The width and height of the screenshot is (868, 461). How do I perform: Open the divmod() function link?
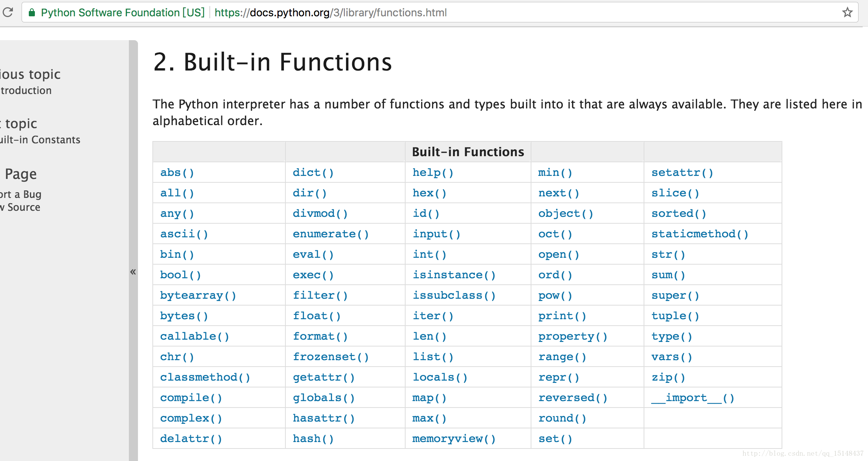pos(320,214)
